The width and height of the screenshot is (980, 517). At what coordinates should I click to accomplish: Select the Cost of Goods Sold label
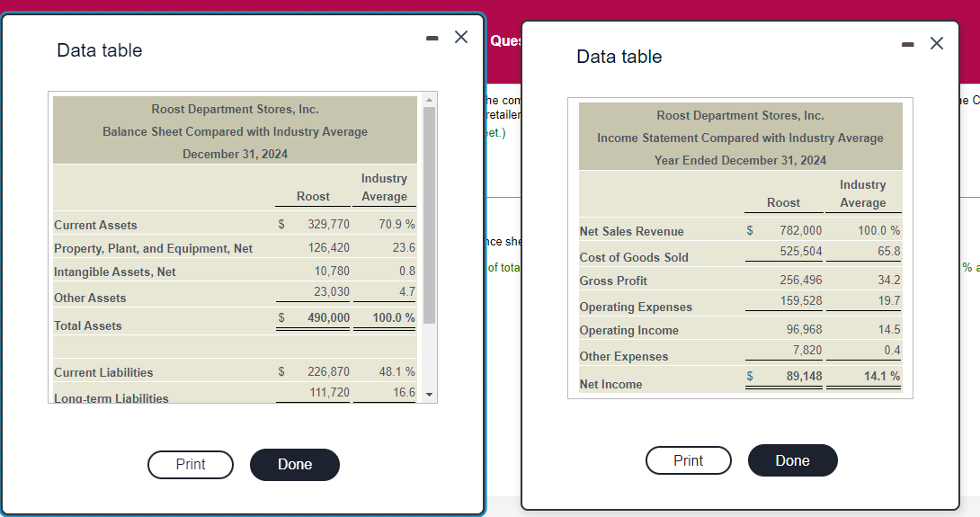coord(634,257)
